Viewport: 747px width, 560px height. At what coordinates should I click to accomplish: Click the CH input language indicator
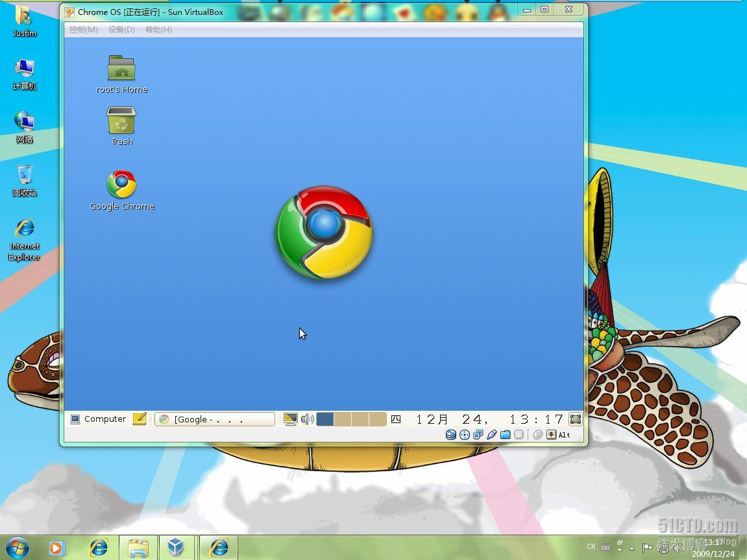pyautogui.click(x=591, y=546)
